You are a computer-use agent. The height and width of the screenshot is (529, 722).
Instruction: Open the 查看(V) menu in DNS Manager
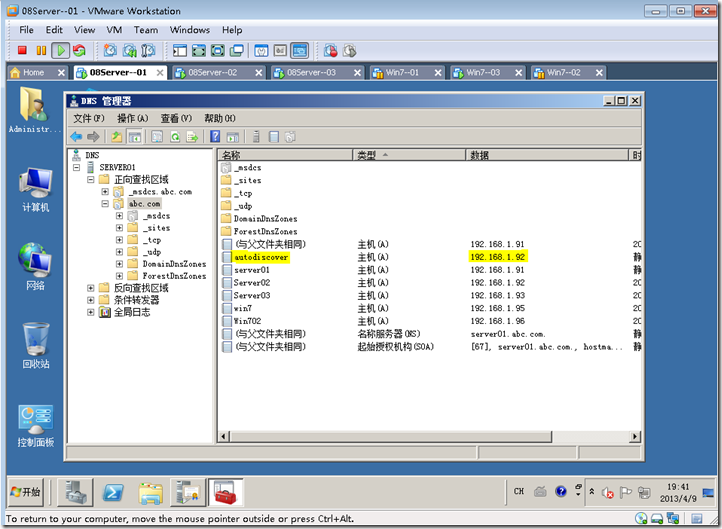click(176, 119)
